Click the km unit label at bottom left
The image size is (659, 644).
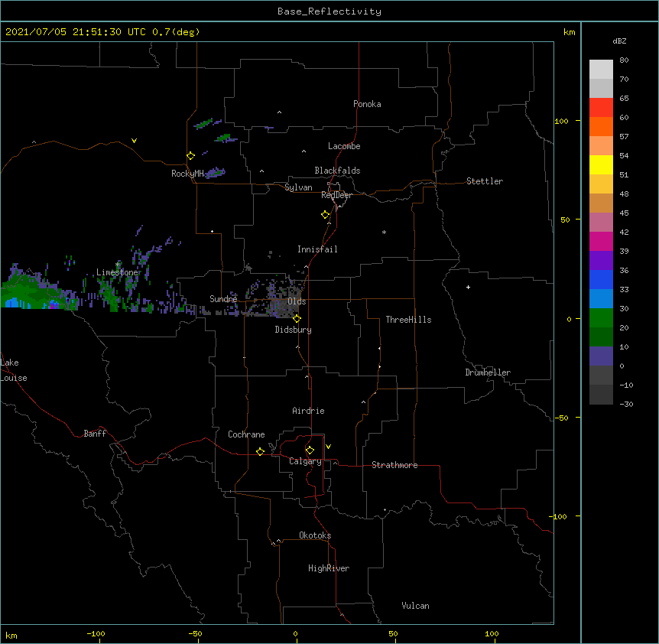click(11, 636)
